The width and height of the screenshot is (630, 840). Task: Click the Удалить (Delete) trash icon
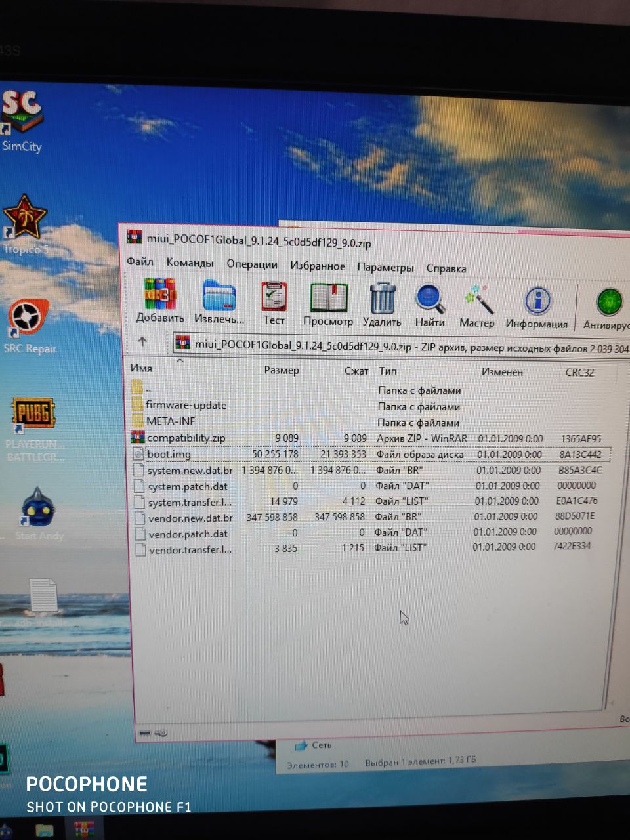point(382,305)
